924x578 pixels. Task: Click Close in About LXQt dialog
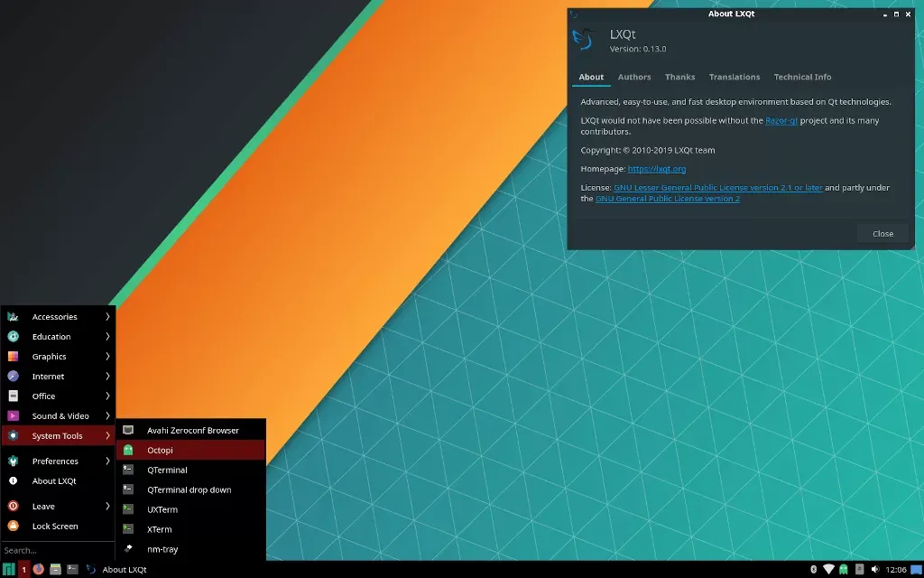[x=882, y=234]
